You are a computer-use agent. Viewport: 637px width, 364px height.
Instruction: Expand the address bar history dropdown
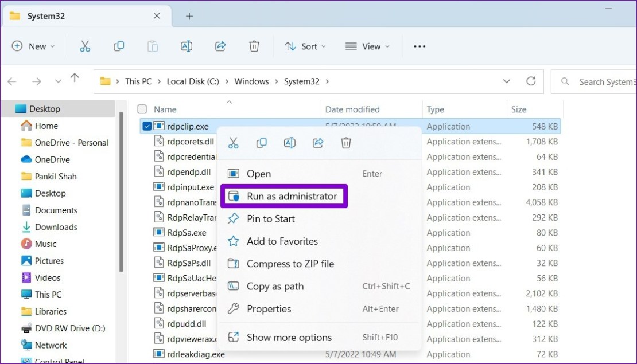pos(507,81)
